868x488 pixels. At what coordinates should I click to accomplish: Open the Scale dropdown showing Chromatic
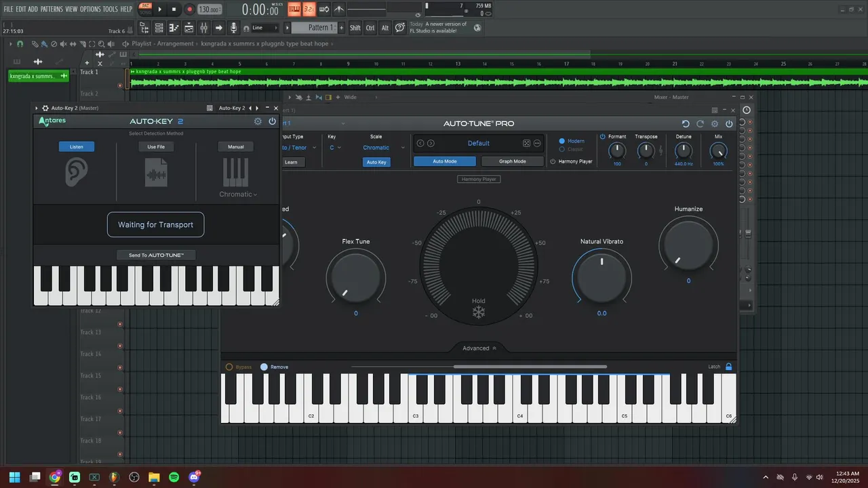[383, 147]
